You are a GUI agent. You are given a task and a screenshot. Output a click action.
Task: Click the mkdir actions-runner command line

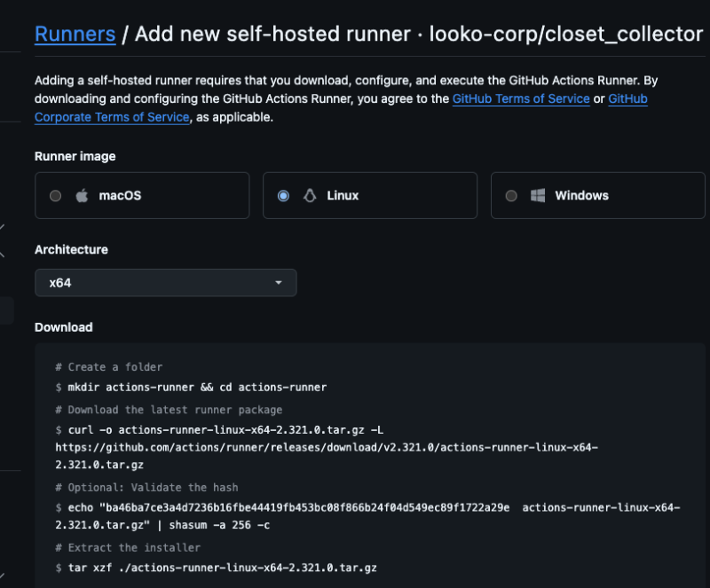(x=196, y=388)
